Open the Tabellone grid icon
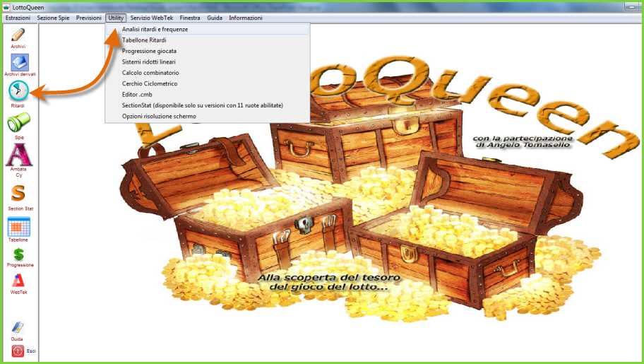This screenshot has height=364, width=644. pos(18,227)
